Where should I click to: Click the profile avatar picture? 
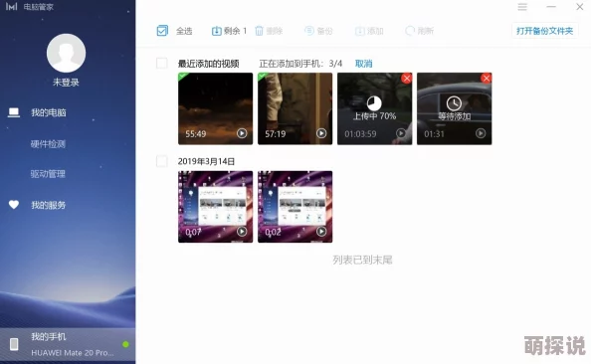[x=66, y=53]
